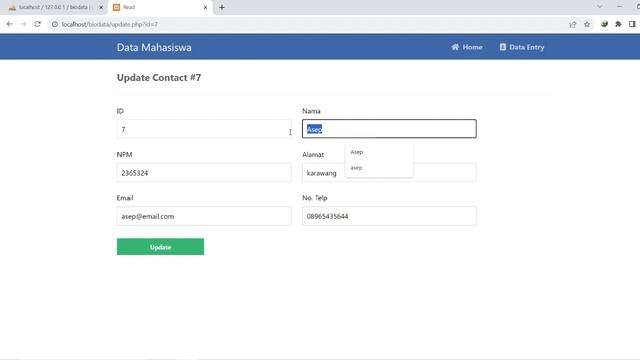This screenshot has width=640, height=360.
Task: Open the green browser extension icon
Action: (x=604, y=24)
